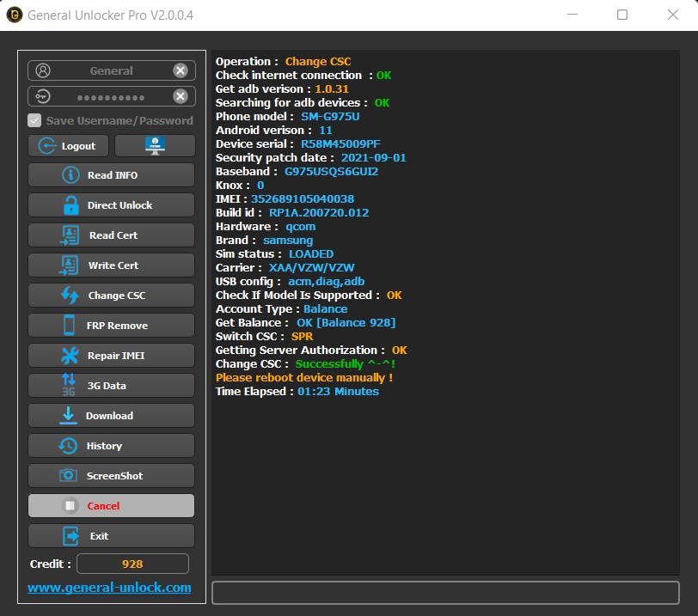Click the Logout arrow icon
Image resolution: width=698 pixels, height=616 pixels.
(x=46, y=146)
